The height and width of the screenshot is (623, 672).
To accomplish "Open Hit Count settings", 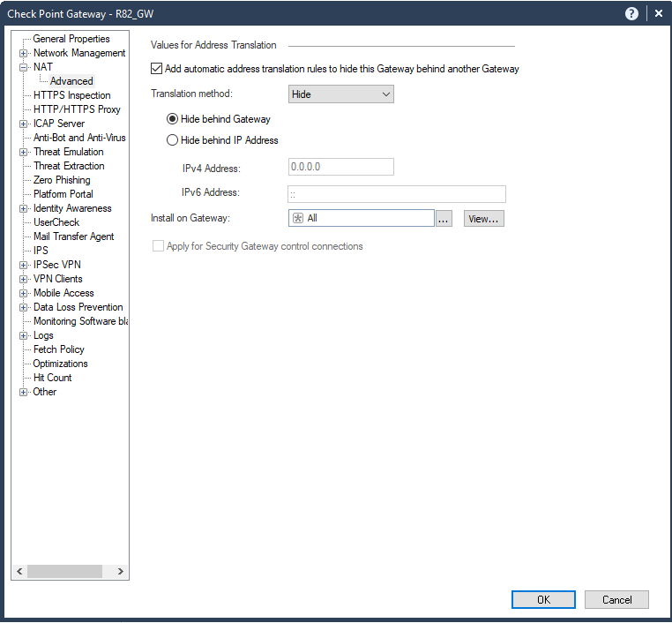I will pos(52,378).
